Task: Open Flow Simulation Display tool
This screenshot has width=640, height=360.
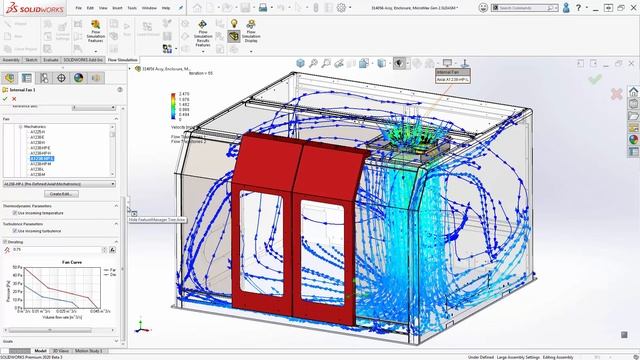Action: tap(251, 31)
